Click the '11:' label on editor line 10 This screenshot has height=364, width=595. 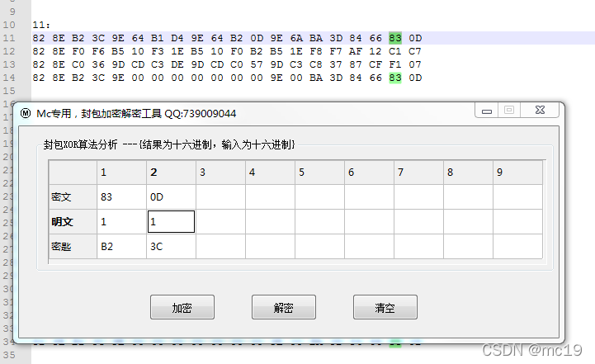41,25
